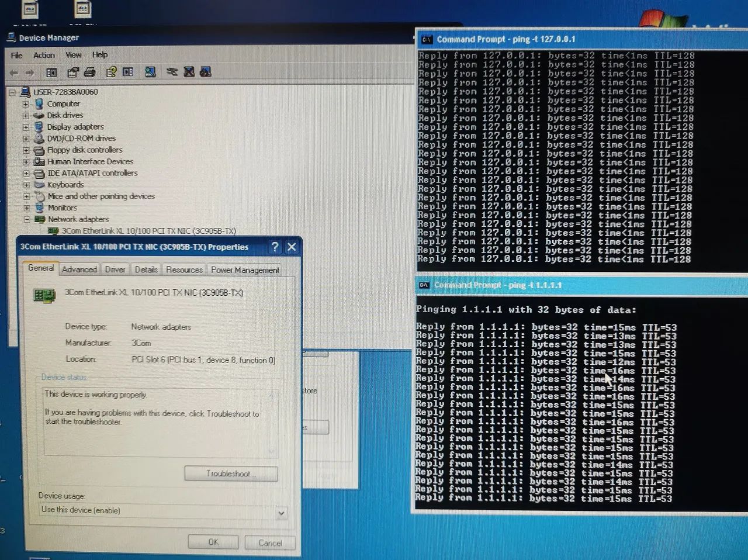Screen dimensions: 748x560
Task: Click the Monitors icon in the tree
Action: click(39, 208)
